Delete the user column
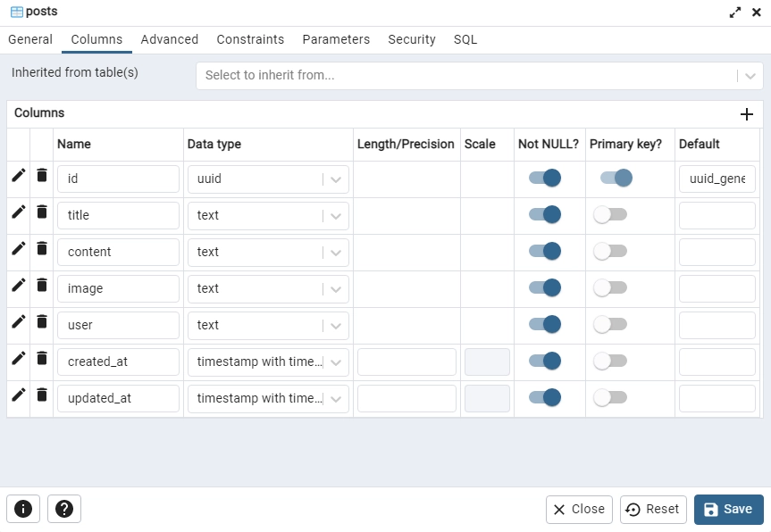771x532 pixels. point(42,321)
